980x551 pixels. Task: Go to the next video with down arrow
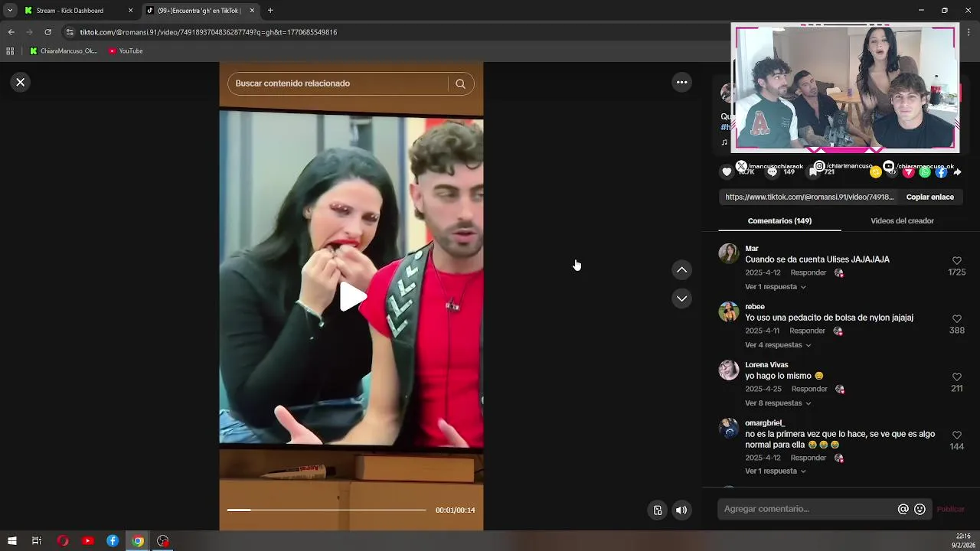tap(681, 298)
